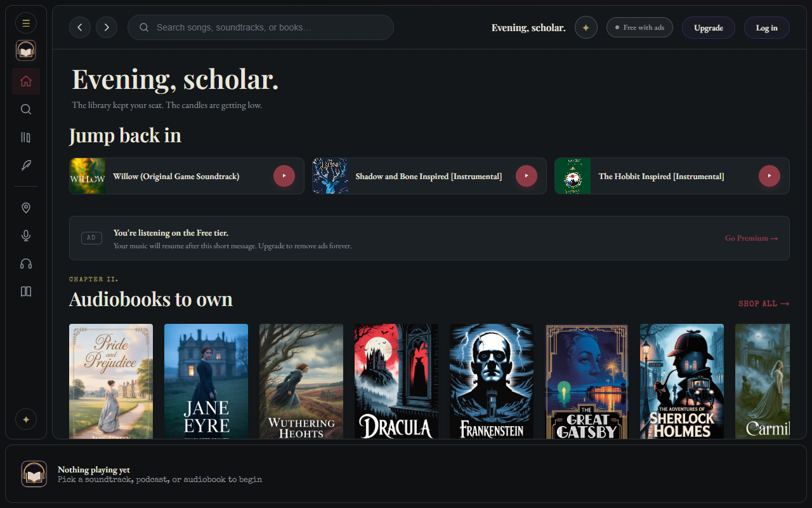Open the Sherlock Holmes audiobook cover
The height and width of the screenshot is (508, 812).
[682, 381]
